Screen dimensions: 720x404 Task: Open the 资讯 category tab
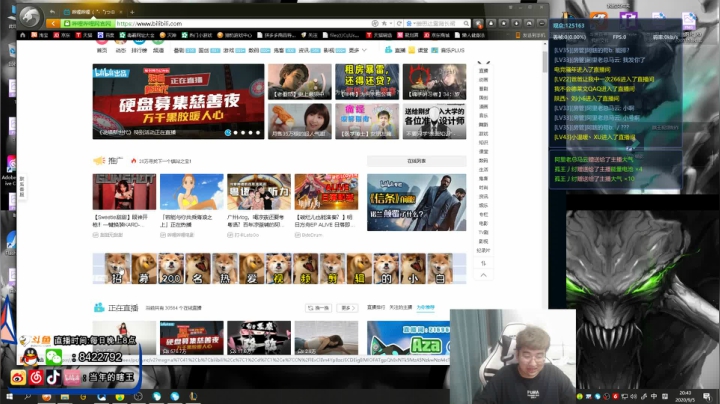(309, 50)
